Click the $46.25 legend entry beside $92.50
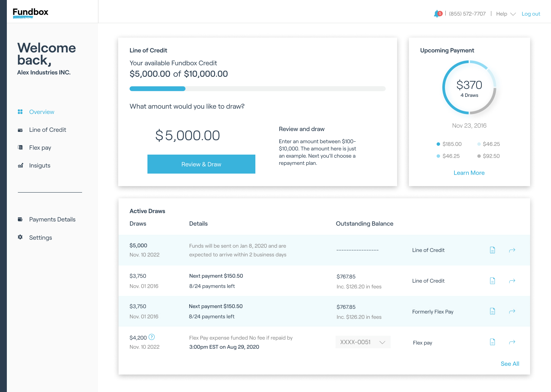Image resolution: width=551 pixels, height=392 pixels. pos(448,156)
